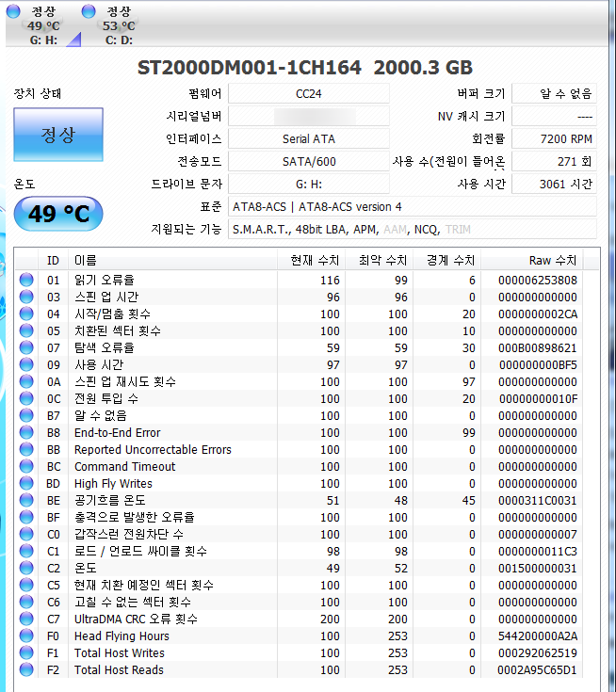Select the G: H: drive status orb
616x692 pixels.
coord(13,11)
